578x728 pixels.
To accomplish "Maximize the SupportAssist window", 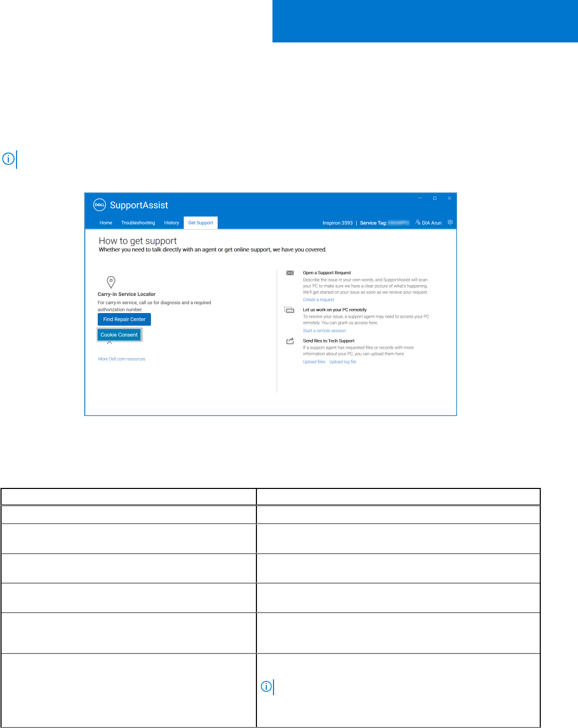I will 435,198.
